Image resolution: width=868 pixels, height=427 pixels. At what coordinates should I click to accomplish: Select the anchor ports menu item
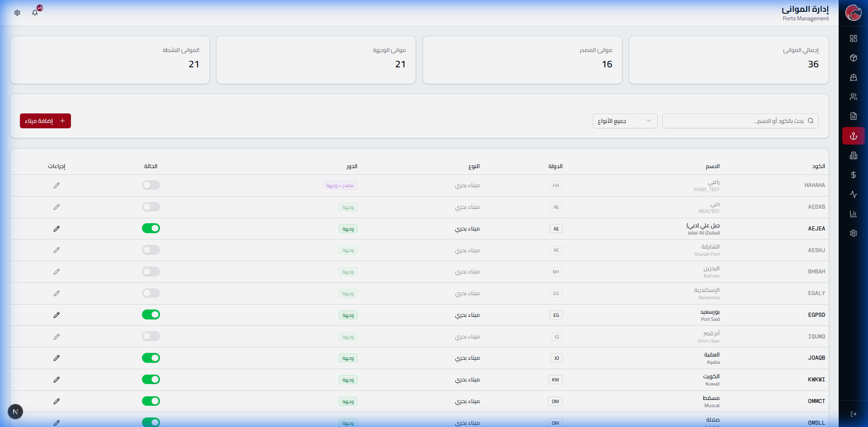click(x=853, y=136)
